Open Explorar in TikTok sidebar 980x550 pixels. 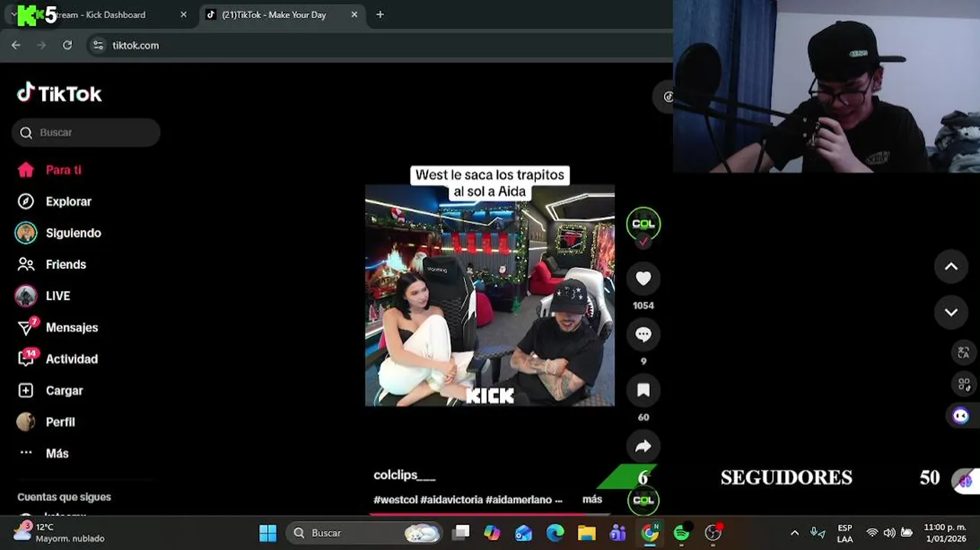pyautogui.click(x=54, y=202)
